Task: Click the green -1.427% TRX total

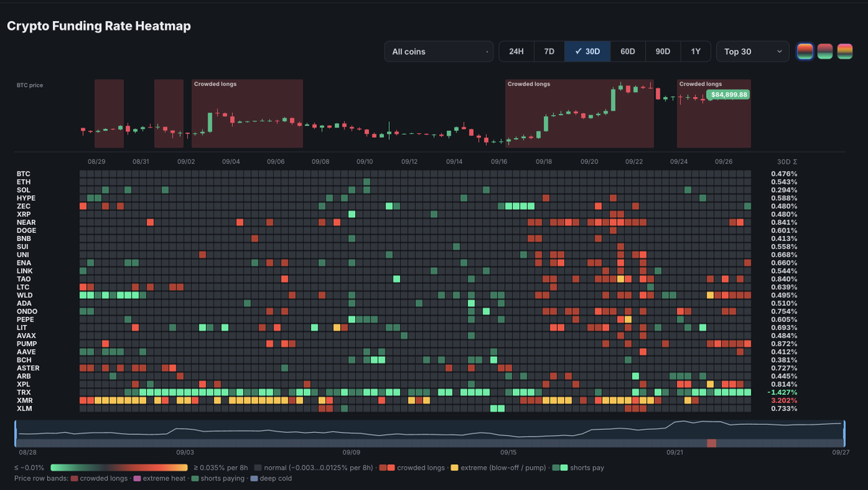Action: [783, 392]
